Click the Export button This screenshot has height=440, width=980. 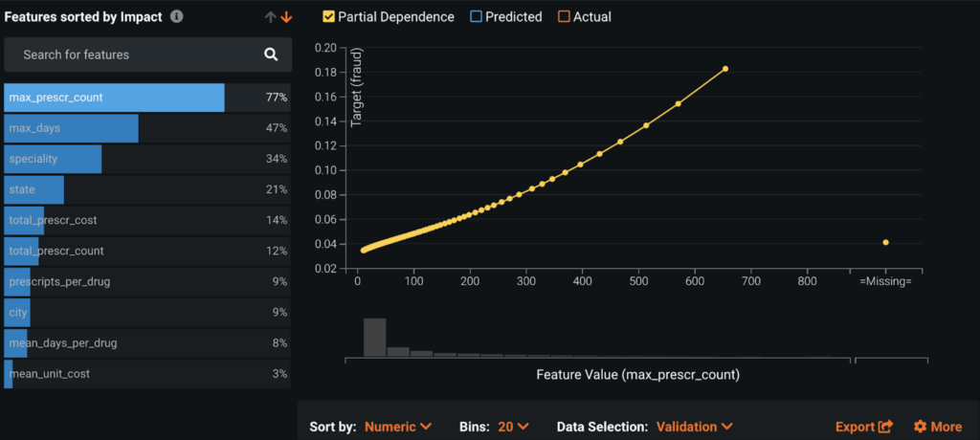point(864,427)
